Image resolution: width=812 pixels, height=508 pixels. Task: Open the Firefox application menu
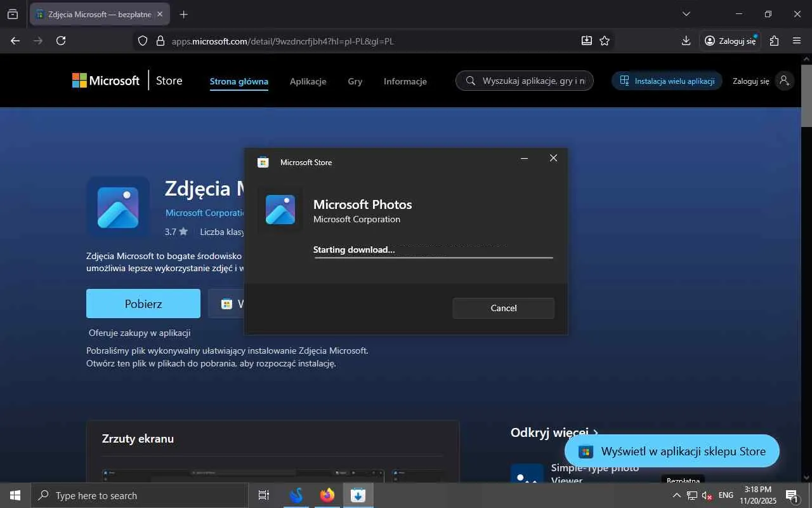point(797,41)
